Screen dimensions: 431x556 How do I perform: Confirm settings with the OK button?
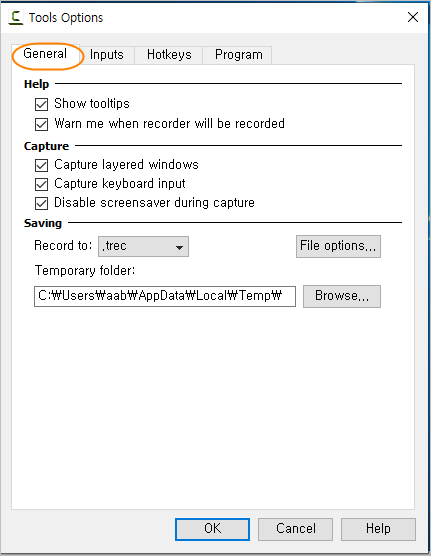click(212, 529)
